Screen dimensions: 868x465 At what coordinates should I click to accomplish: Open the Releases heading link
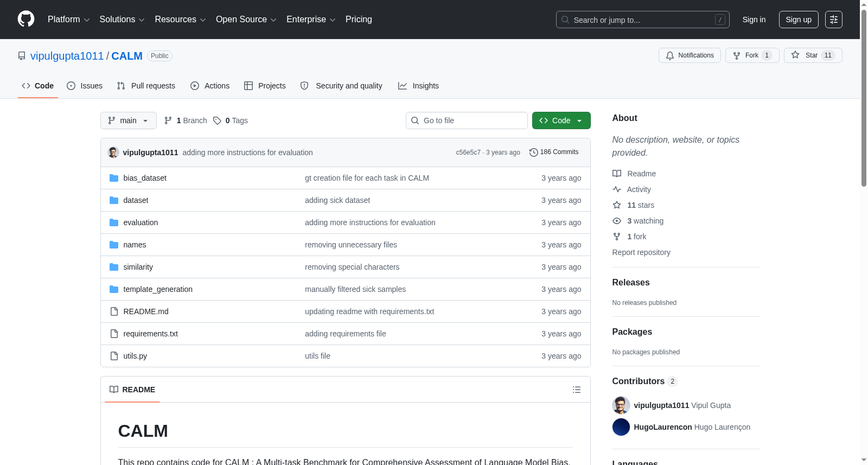631,283
